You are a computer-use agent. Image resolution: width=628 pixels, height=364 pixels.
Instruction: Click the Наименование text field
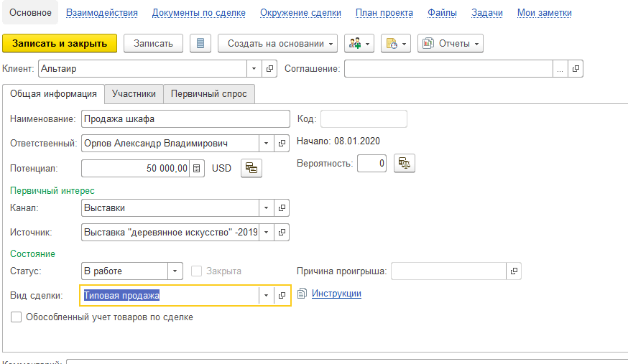click(x=183, y=118)
